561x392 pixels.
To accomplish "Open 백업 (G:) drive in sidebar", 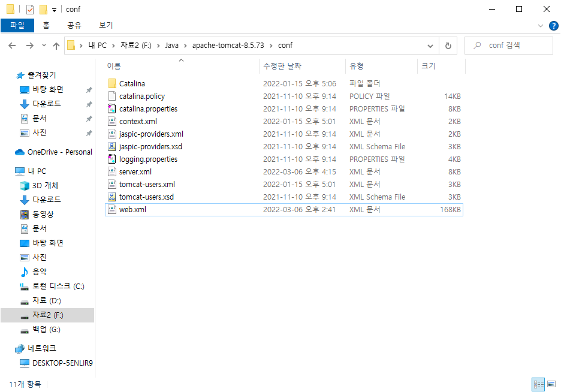I will tap(46, 330).
